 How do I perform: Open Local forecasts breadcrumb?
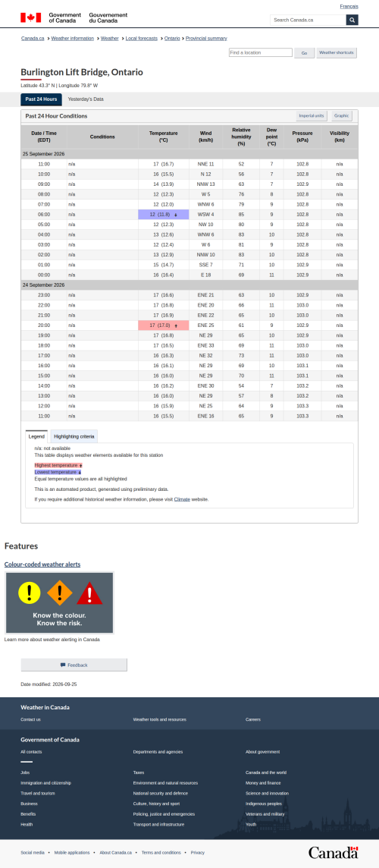[142, 38]
